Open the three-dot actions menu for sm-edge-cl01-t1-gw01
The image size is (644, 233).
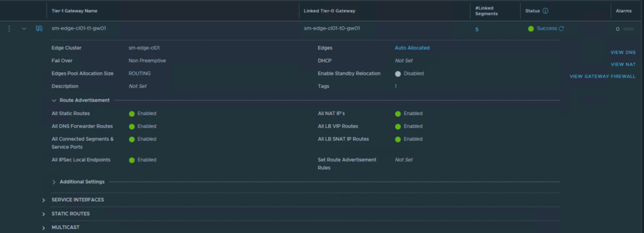(x=9, y=29)
